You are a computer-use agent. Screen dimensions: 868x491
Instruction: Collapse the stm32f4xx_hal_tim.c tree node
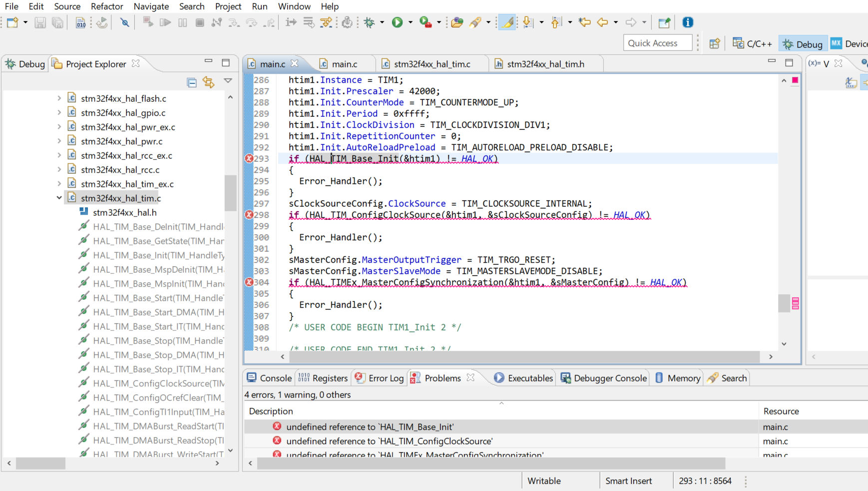59,198
